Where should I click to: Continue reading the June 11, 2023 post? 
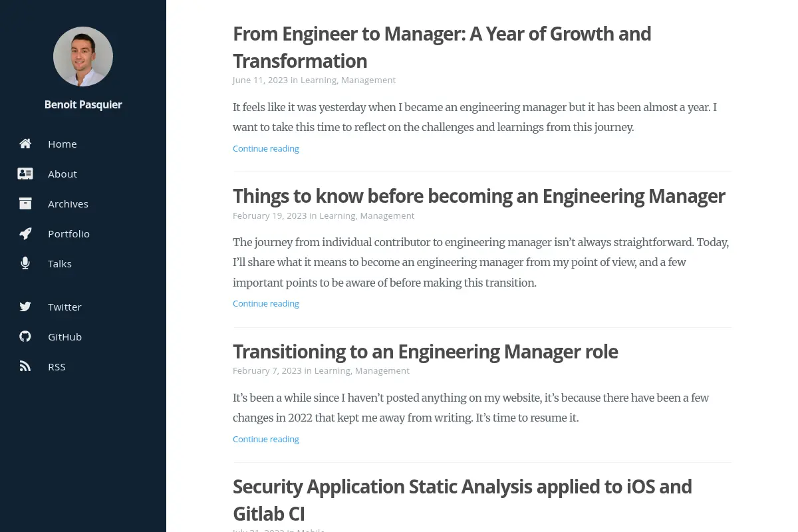(x=266, y=148)
